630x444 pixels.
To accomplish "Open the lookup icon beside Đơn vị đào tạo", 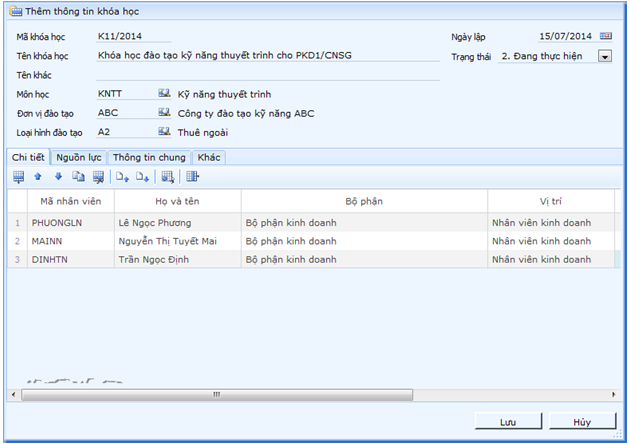I will coord(165,112).
